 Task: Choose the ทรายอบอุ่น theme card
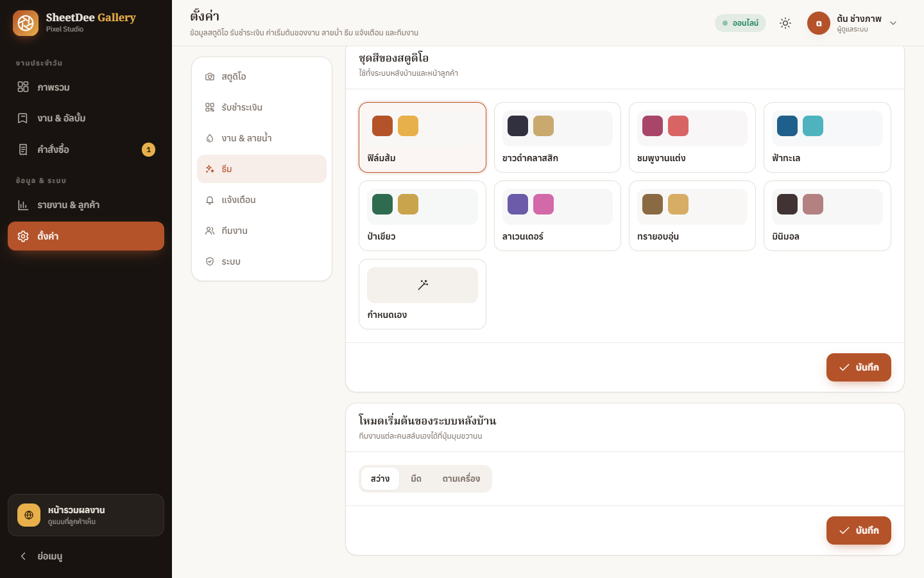point(692,216)
